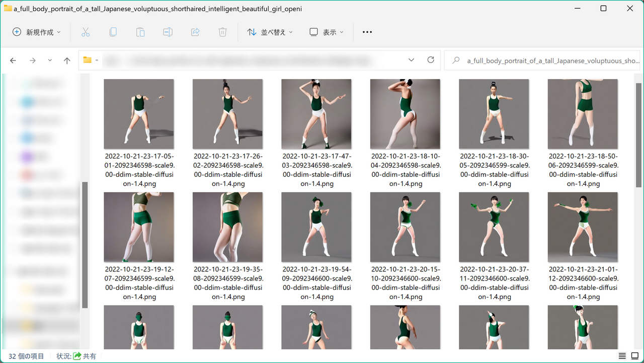
Task: Open the 新規作成 dropdown menu
Action: [36, 32]
